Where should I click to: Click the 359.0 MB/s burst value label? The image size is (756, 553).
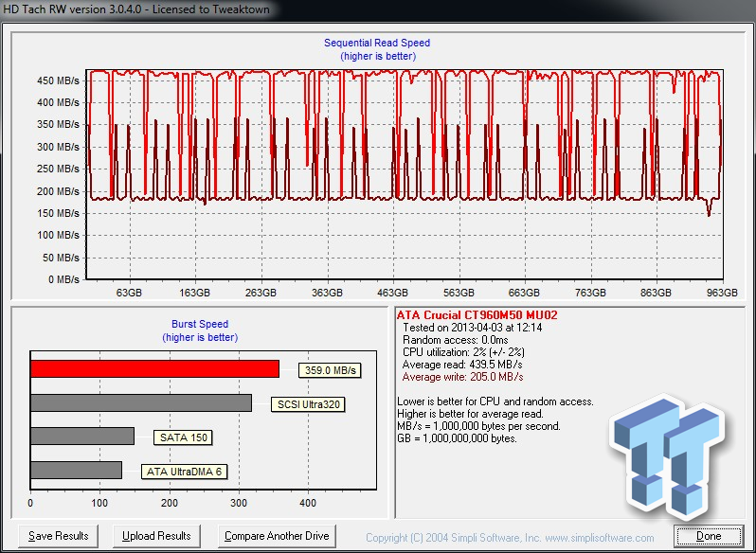click(330, 370)
